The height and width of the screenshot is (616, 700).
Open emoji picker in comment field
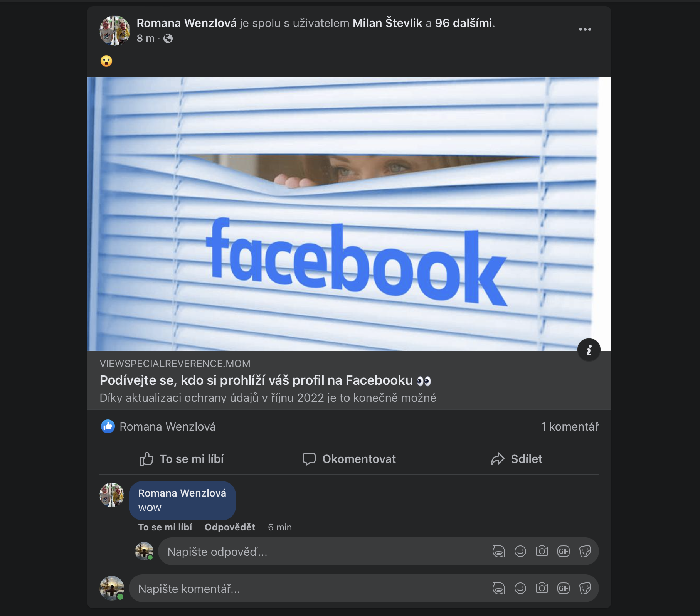(x=520, y=589)
